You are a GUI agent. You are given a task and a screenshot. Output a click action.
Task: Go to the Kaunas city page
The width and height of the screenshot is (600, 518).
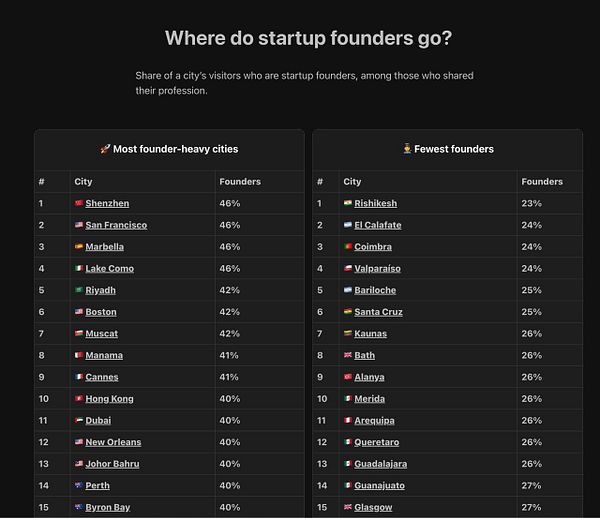pos(370,334)
